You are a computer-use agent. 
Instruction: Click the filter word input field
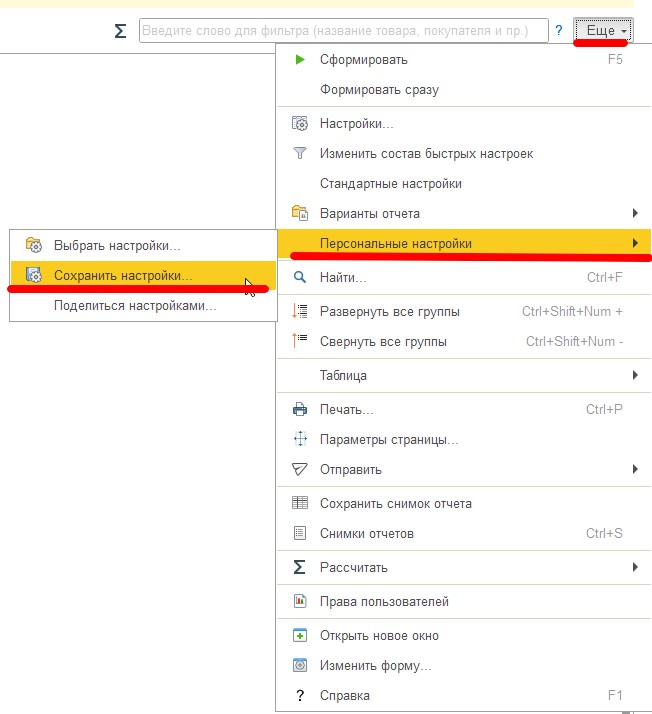point(343,31)
